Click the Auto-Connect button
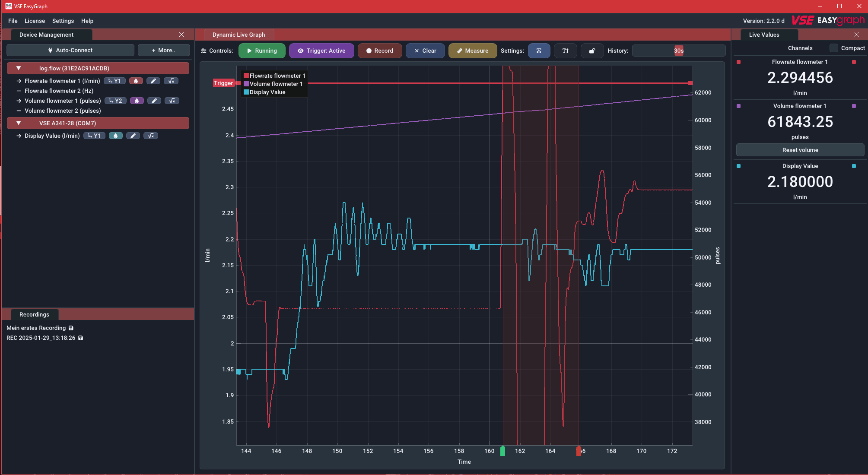 [70, 50]
